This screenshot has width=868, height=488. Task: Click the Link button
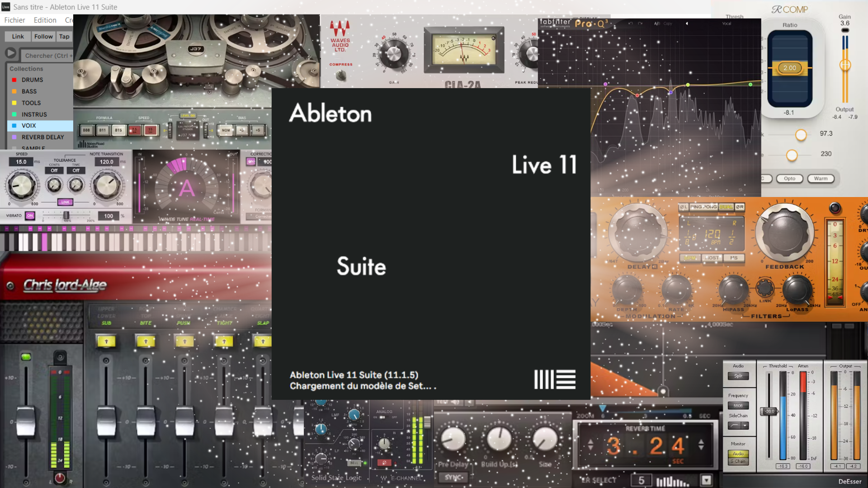[18, 37]
